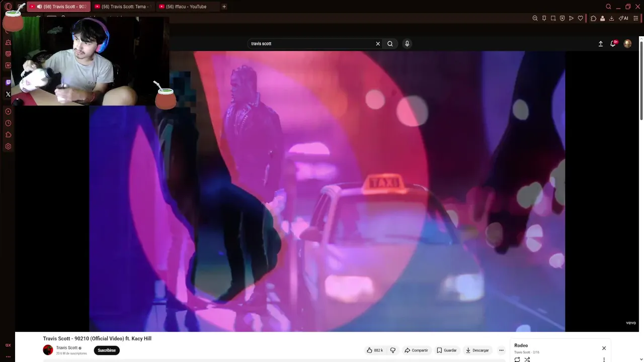The height and width of the screenshot is (362, 644).
Task: Click the YouTube create upload icon
Action: (600, 44)
